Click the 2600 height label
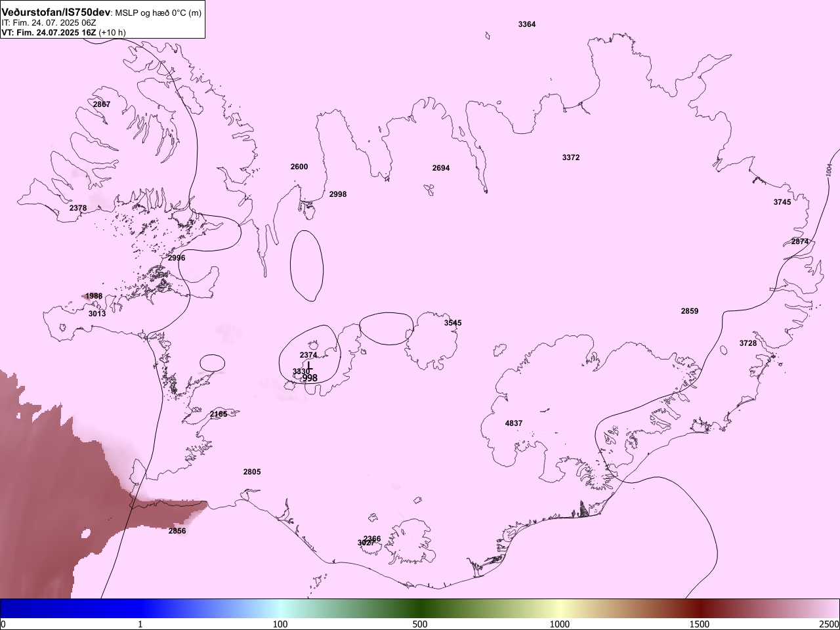Image resolution: width=840 pixels, height=630 pixels. click(x=299, y=167)
